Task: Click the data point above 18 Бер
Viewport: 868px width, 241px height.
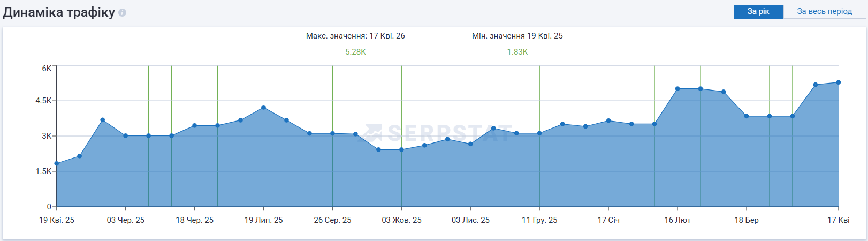Action: (747, 116)
